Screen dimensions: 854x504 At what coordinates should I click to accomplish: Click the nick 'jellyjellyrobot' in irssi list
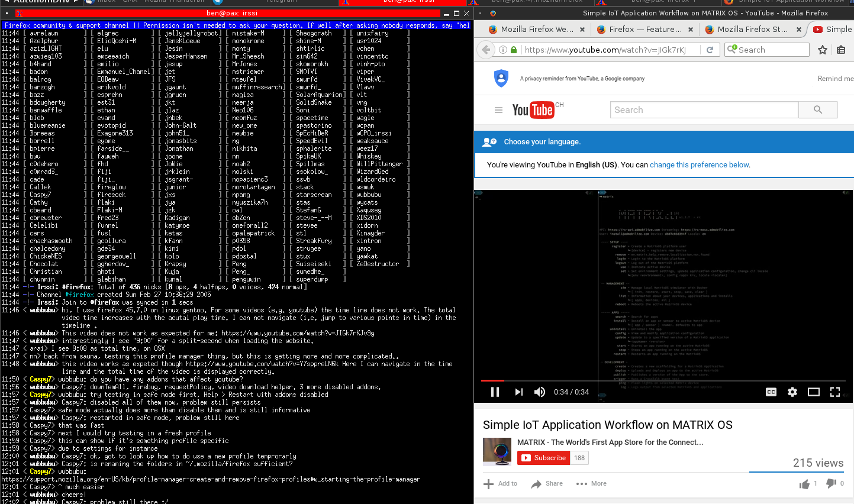[191, 34]
